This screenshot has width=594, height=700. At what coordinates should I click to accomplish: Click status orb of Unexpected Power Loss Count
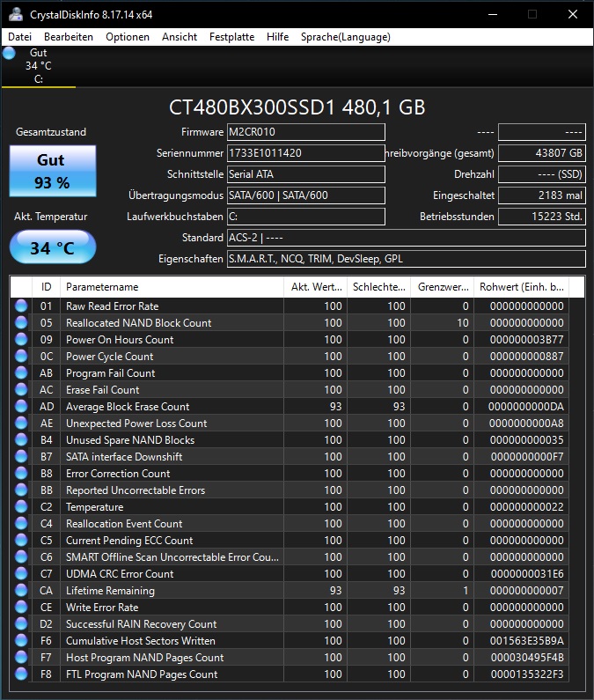point(21,424)
